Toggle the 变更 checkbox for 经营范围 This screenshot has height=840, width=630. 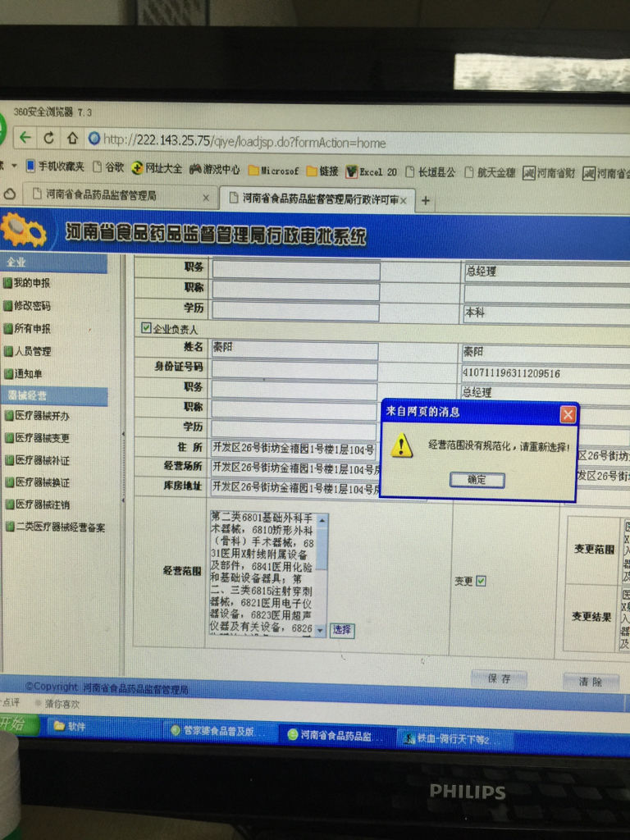(x=481, y=581)
